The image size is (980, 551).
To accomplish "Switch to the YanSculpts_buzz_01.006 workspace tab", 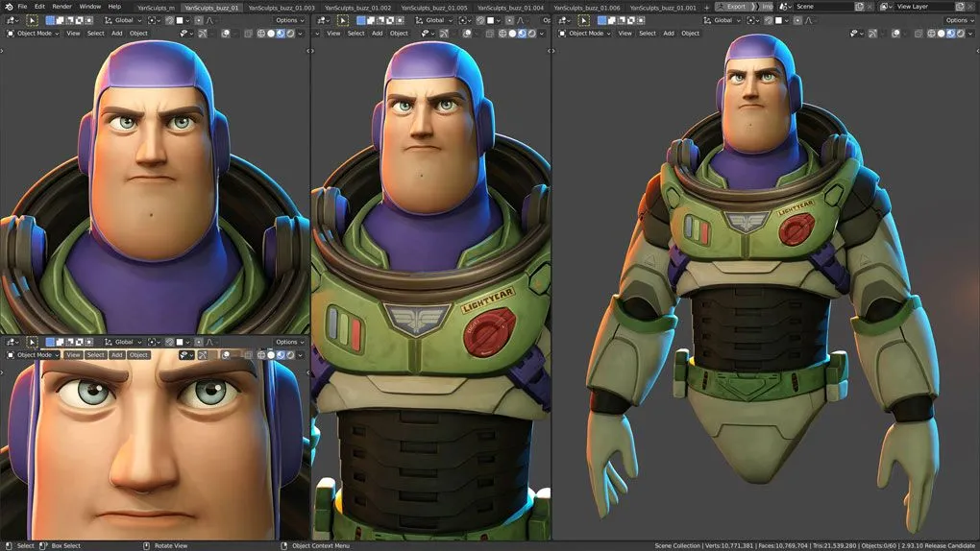I will pos(587,8).
